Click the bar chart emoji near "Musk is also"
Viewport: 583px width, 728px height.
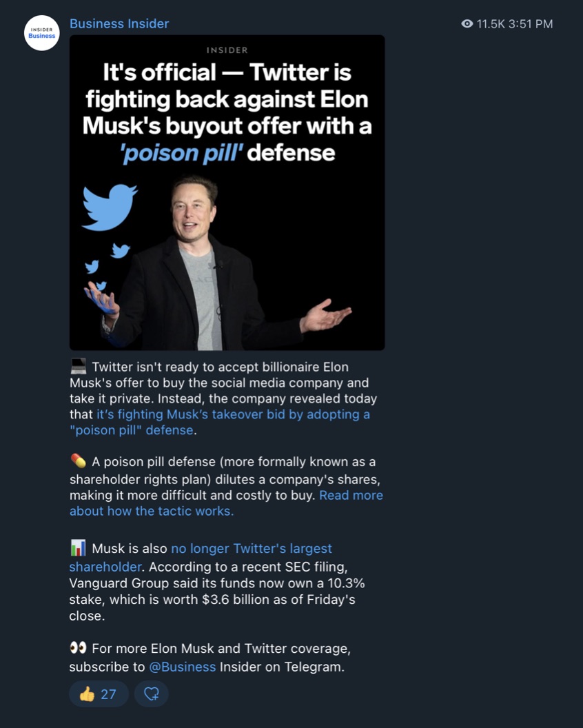point(79,548)
